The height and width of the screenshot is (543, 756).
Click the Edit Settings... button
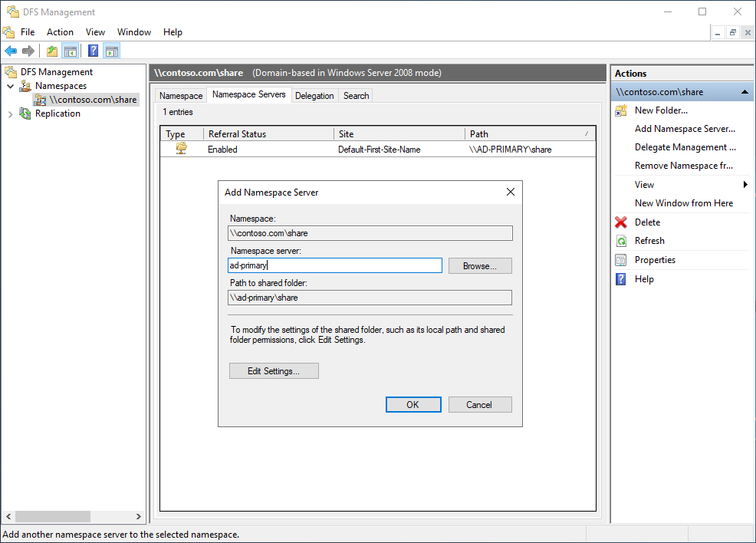274,371
